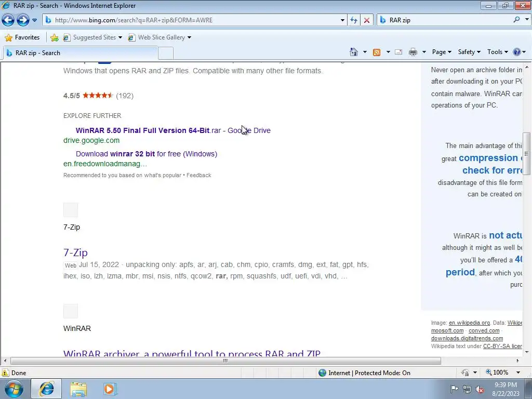Open the Tools menu
Image resolution: width=532 pixels, height=399 pixels.
tap(497, 52)
